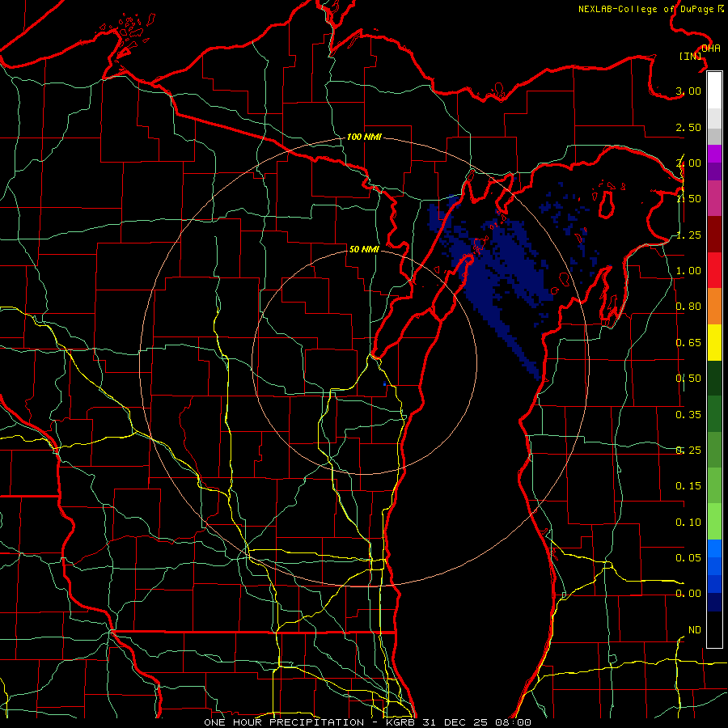Pick the orange legend swatch
This screenshot has height=728, width=728.
(714, 307)
